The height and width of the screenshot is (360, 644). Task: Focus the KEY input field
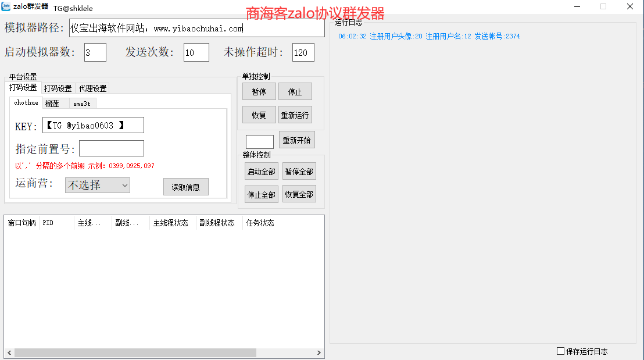[x=93, y=125]
